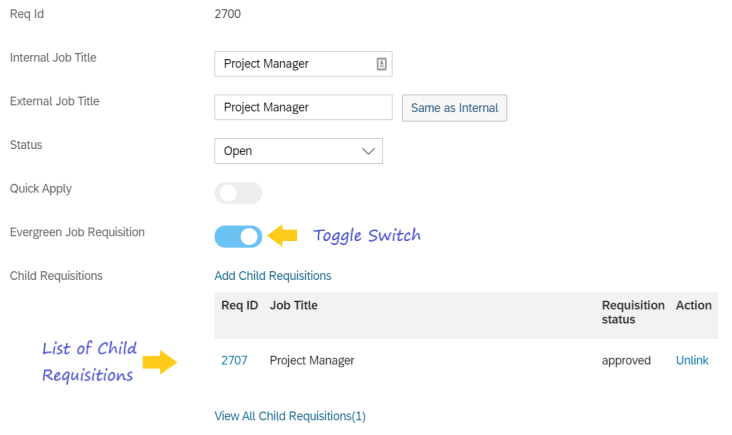The width and height of the screenshot is (732, 435).
Task: Open the Status dropdown showing Open
Action: [298, 151]
